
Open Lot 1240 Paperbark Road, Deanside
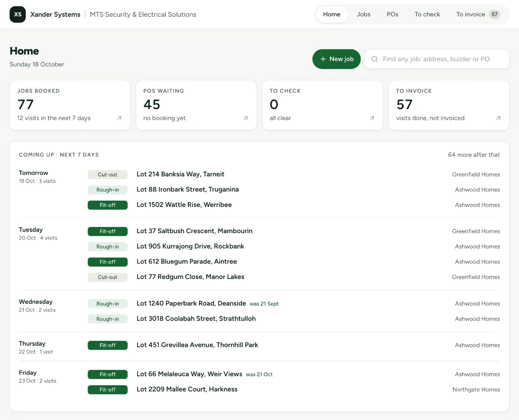tap(191, 303)
